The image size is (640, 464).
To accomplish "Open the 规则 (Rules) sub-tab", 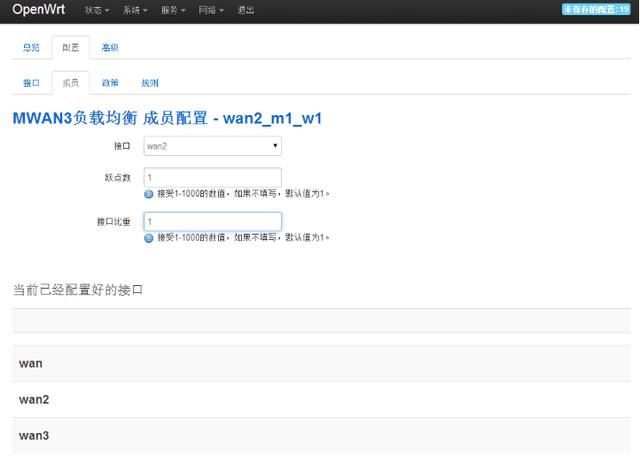I will click(150, 83).
